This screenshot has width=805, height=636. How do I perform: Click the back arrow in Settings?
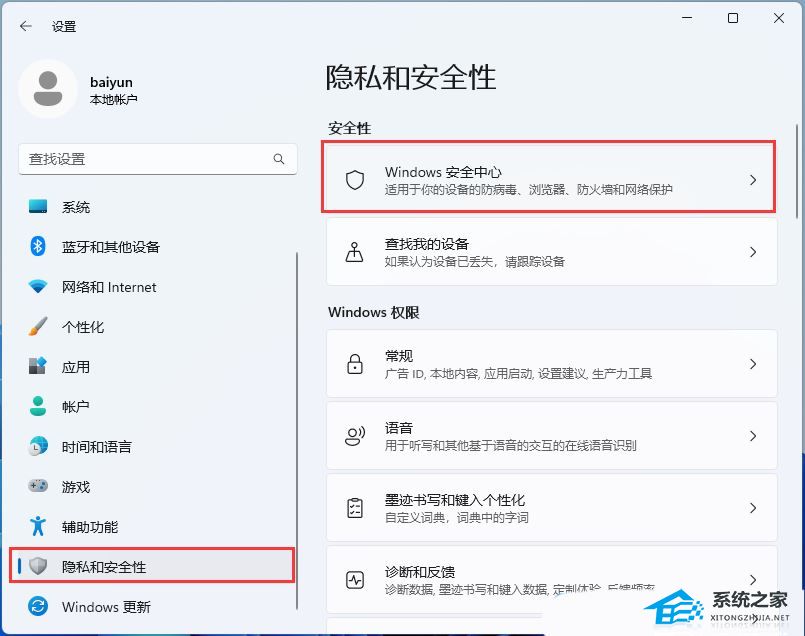point(26,27)
